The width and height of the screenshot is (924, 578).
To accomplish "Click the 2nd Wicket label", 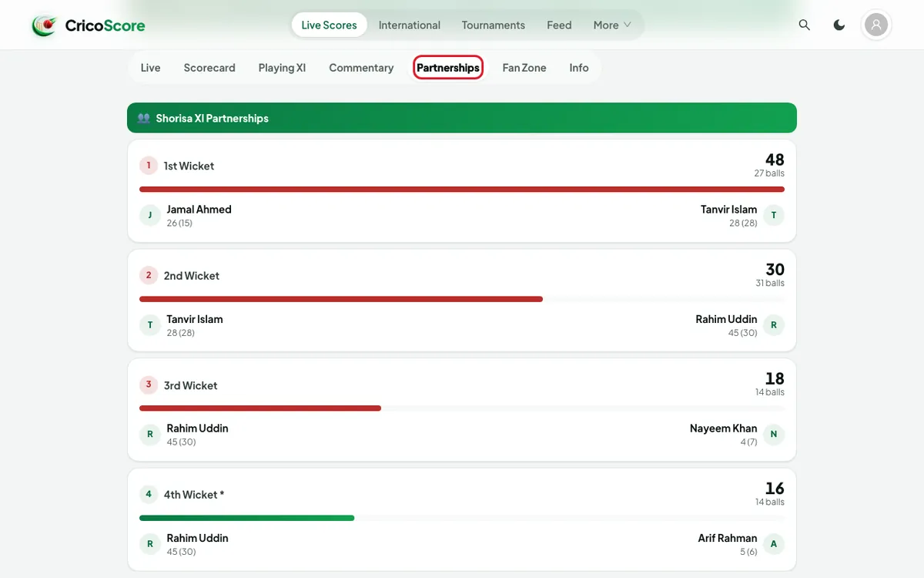I will pos(192,275).
